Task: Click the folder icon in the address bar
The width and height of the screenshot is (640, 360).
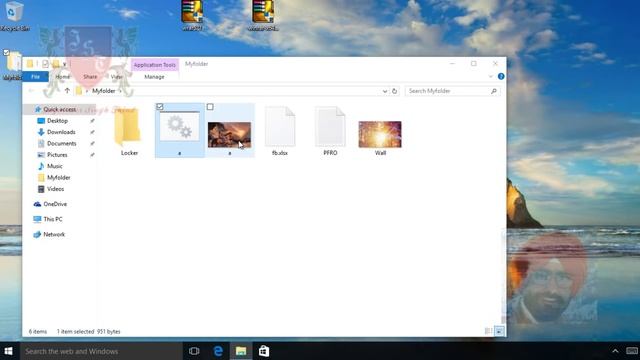Action: [79, 91]
